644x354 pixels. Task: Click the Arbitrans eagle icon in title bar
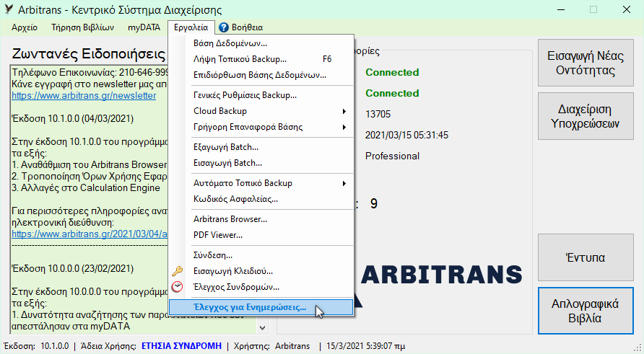coord(8,9)
